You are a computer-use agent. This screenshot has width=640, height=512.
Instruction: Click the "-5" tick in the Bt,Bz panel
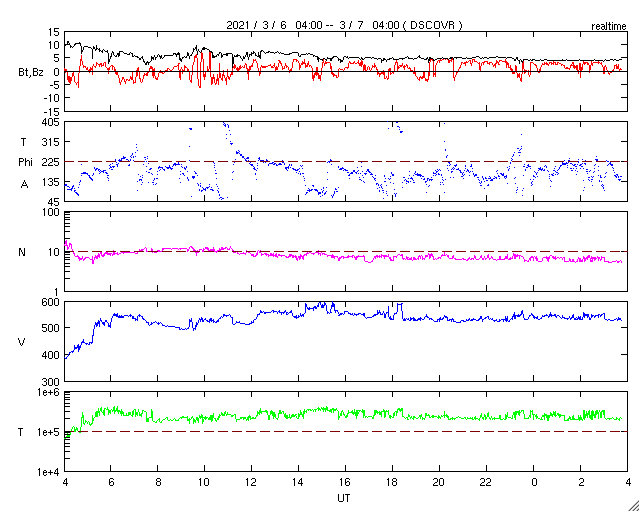55,85
